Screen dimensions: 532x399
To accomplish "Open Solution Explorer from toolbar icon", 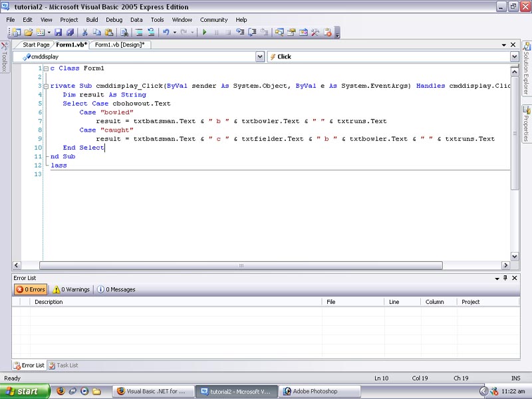I will pos(279,32).
